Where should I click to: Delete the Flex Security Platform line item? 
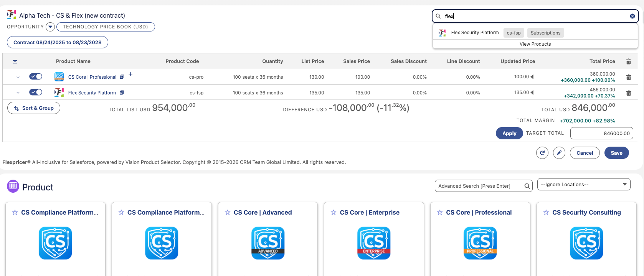[628, 93]
